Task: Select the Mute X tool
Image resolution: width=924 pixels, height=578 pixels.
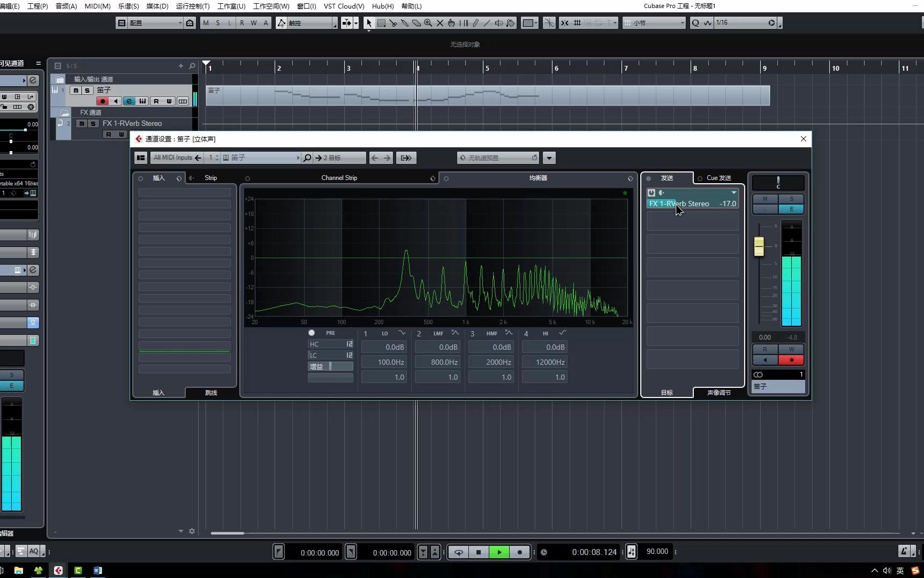Action: [x=440, y=23]
